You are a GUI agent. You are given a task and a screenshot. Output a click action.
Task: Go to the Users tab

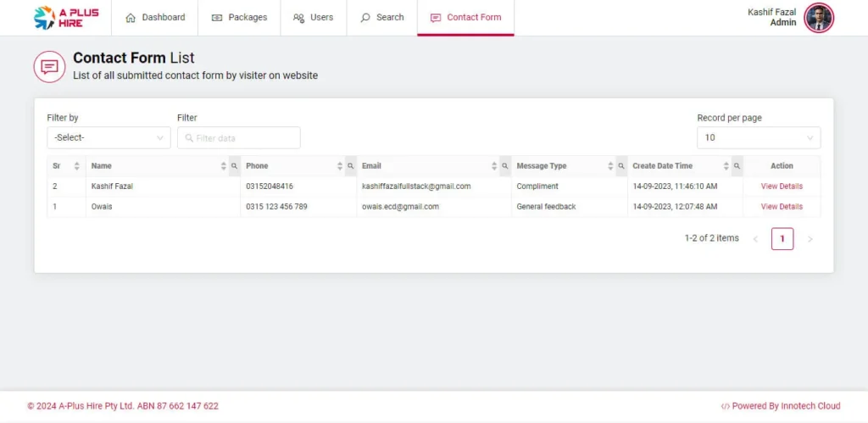(313, 18)
